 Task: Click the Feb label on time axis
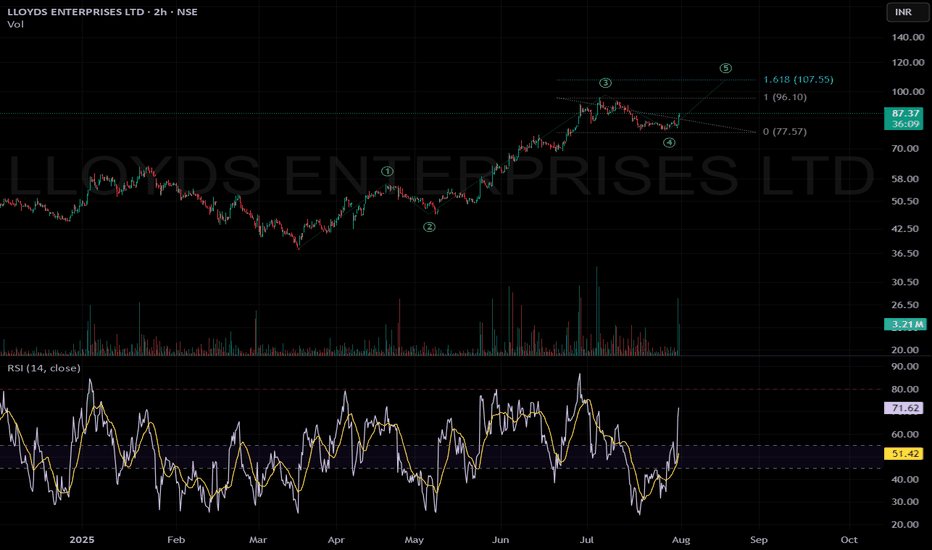tap(176, 540)
